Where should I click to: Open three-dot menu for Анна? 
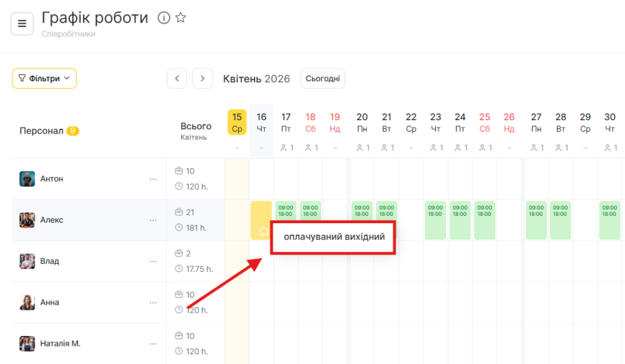pos(153,302)
